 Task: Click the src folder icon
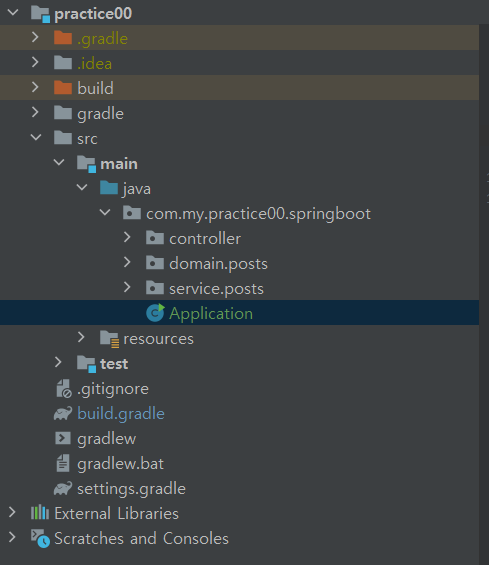click(x=63, y=138)
